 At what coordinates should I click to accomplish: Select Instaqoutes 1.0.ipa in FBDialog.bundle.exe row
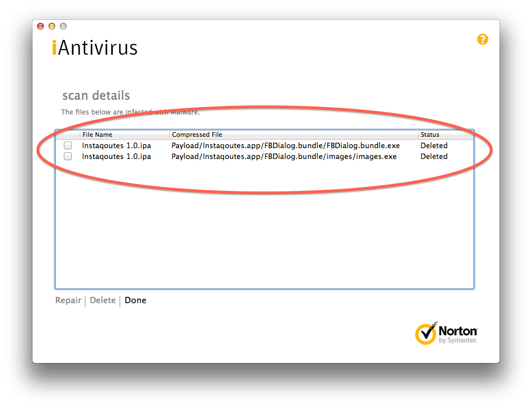point(116,146)
